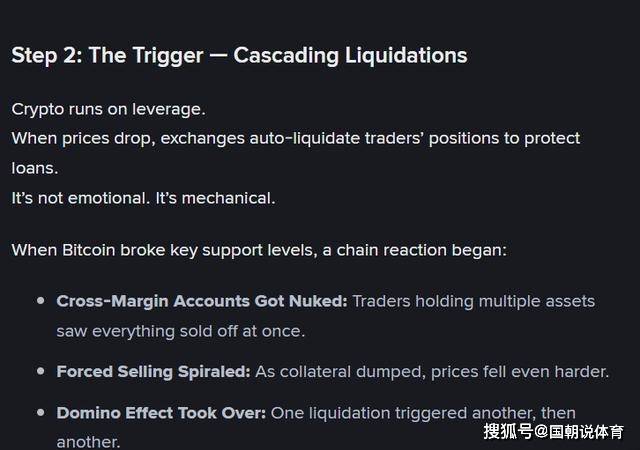Click the bold "Cross-Margin Accounts Got Nuked:" label

click(x=202, y=300)
